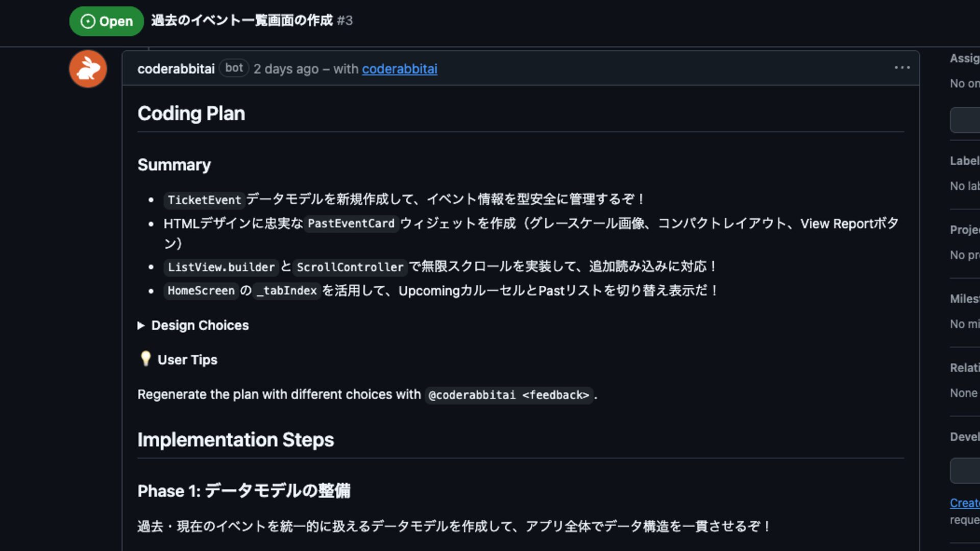This screenshot has height=551, width=980.
Task: Click the Assignees heading in the sidebar
Action: click(964, 58)
